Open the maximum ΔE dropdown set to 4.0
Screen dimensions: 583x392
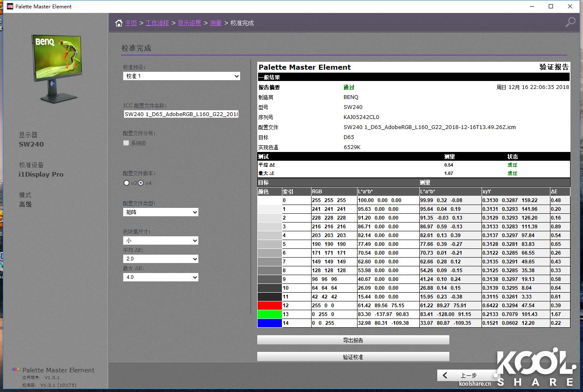coord(160,277)
